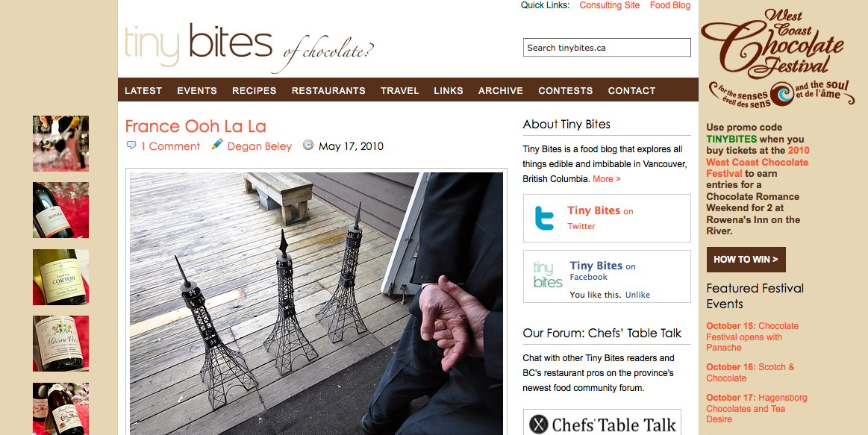The height and width of the screenshot is (435, 868).
Task: Click the Twitter bird icon
Action: 544,218
